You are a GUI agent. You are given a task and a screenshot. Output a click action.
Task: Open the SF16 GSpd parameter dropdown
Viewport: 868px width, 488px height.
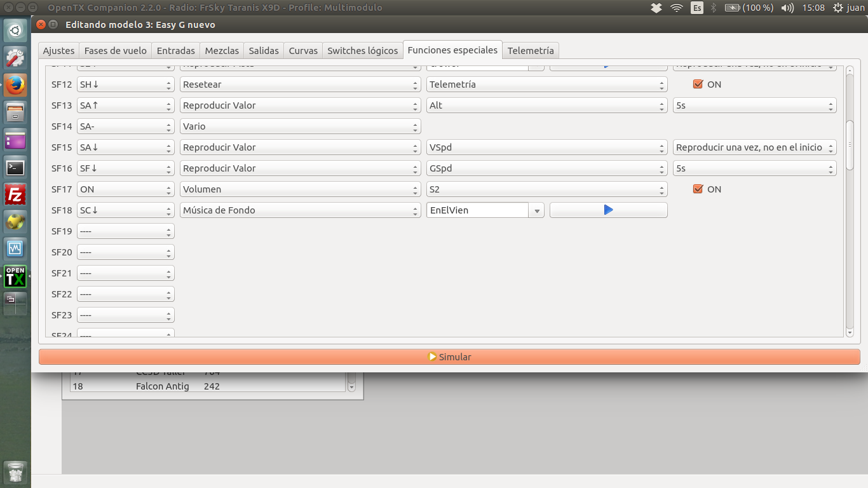click(546, 168)
